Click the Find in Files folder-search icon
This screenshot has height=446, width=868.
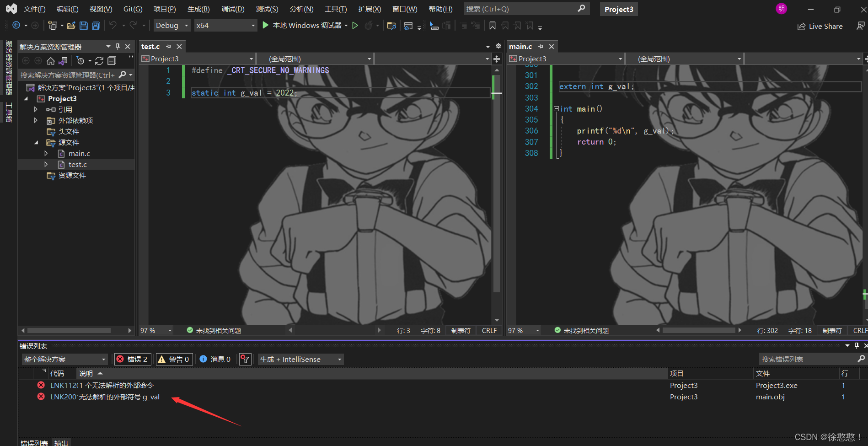(391, 26)
